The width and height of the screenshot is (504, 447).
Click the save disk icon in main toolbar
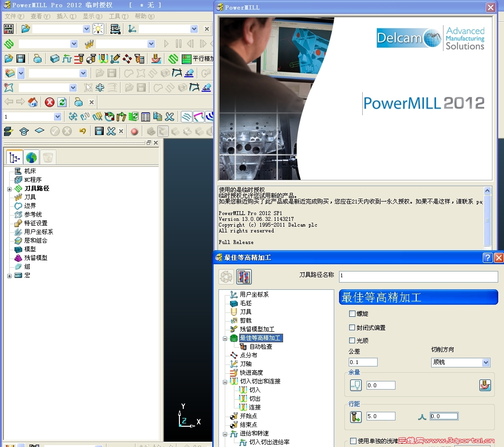(x=21, y=58)
